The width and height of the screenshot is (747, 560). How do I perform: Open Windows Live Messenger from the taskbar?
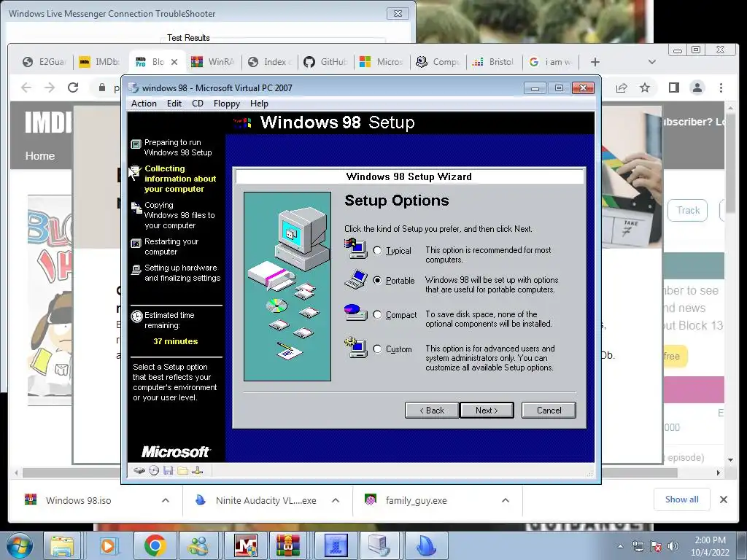[198, 545]
